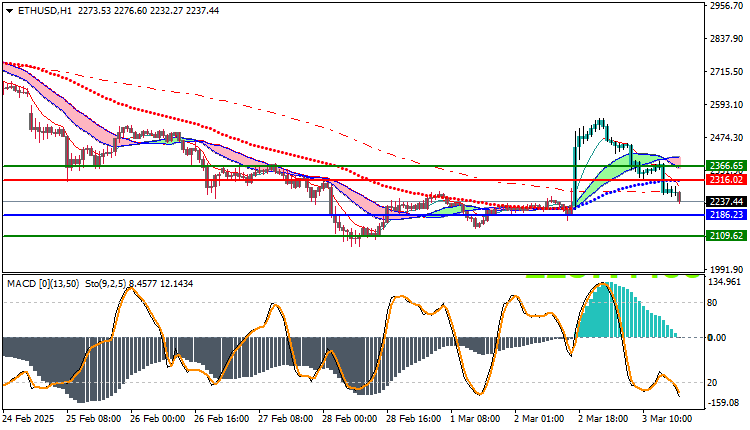The width and height of the screenshot is (750, 430).
Task: Click the 24 Feb 2025 time label
Action: coord(28,419)
